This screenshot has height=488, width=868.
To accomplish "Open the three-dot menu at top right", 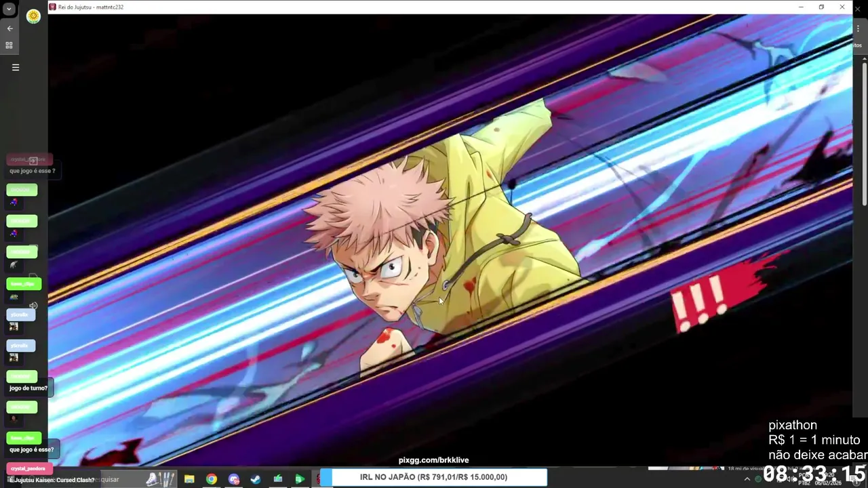I will [859, 28].
